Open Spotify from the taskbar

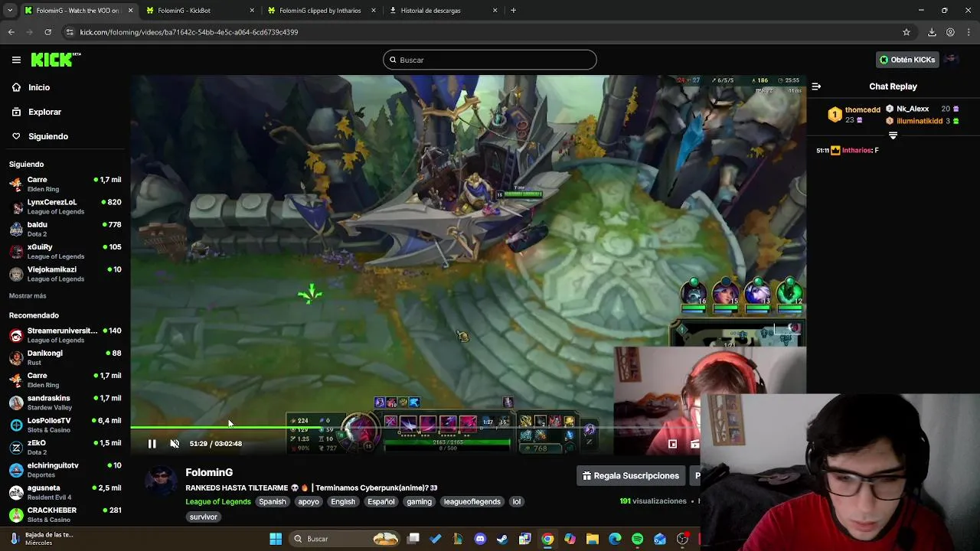click(x=637, y=539)
